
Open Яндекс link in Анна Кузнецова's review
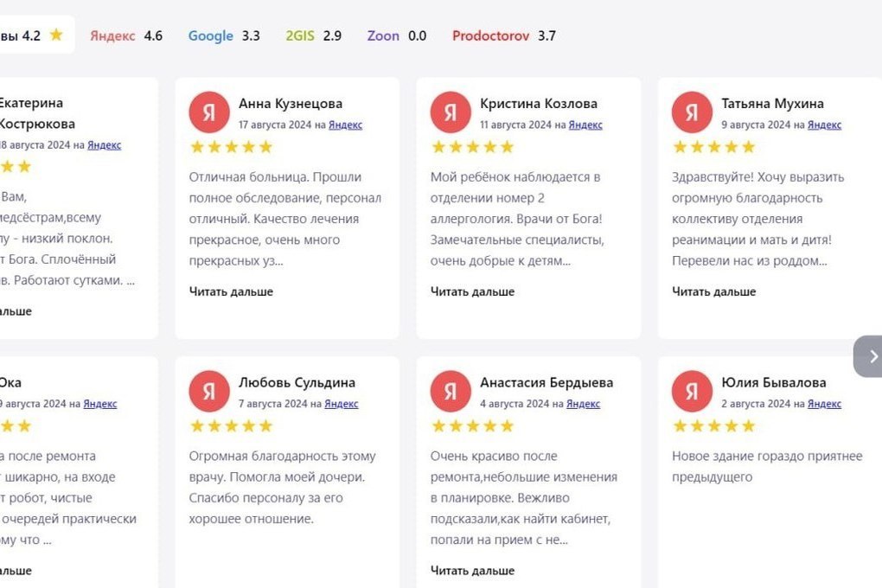point(345,125)
